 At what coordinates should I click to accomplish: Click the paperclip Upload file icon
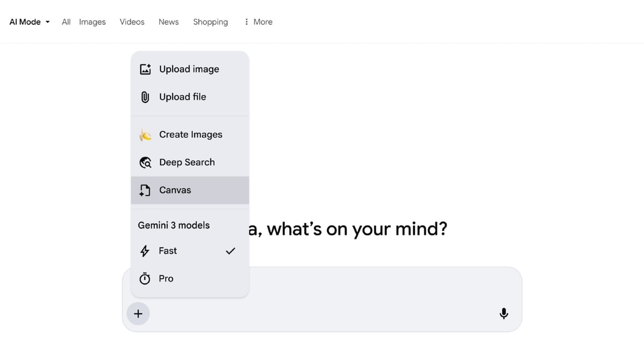[x=145, y=97]
